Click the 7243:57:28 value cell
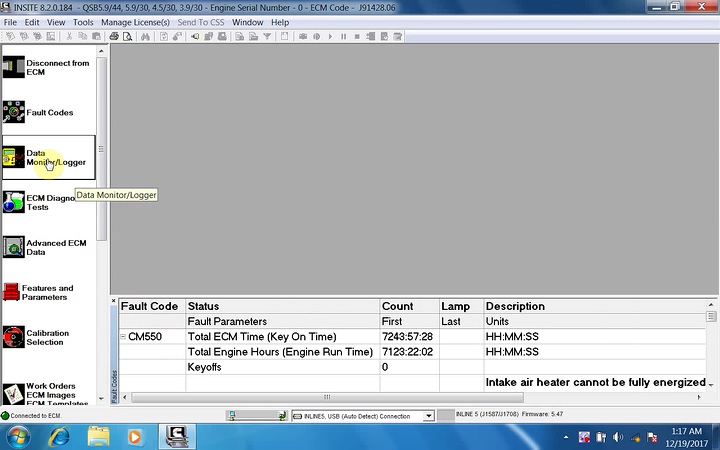Image resolution: width=720 pixels, height=450 pixels. (x=410, y=337)
